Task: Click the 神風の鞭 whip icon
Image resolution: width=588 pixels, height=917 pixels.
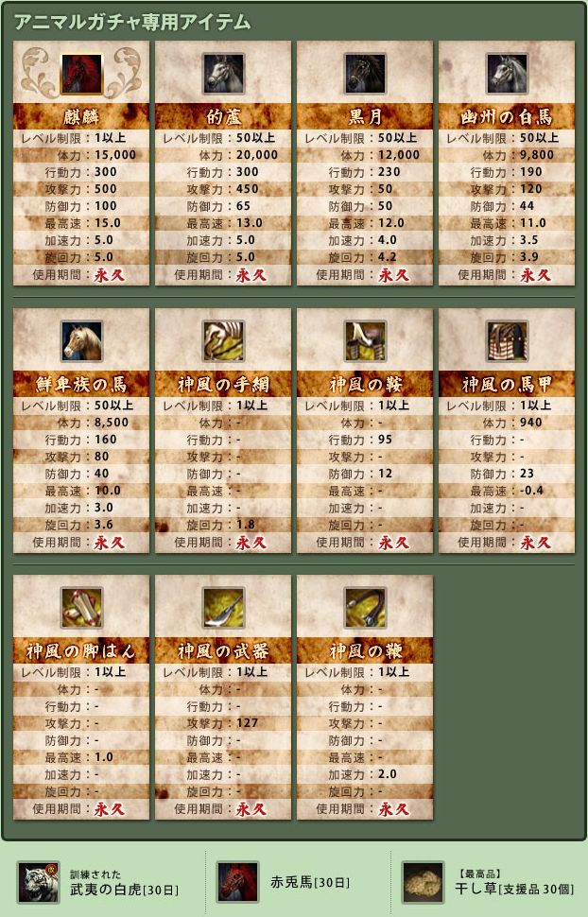Action: [x=365, y=608]
